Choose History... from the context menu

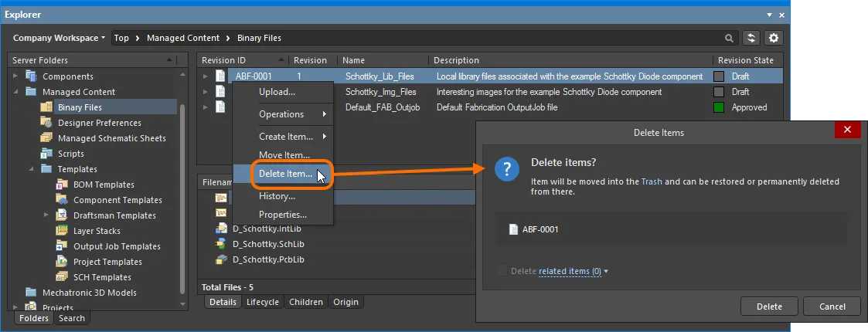(x=283, y=196)
